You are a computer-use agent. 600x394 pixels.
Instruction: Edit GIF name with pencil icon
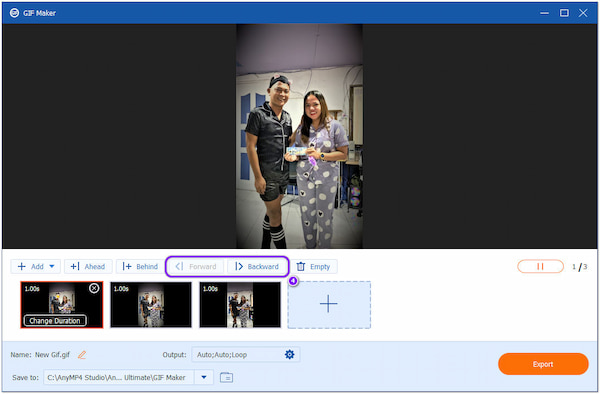click(x=82, y=355)
